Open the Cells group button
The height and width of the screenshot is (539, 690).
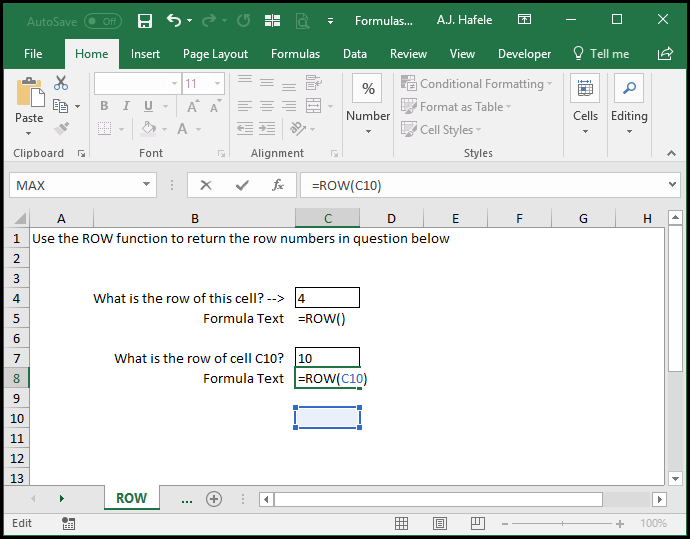[585, 104]
